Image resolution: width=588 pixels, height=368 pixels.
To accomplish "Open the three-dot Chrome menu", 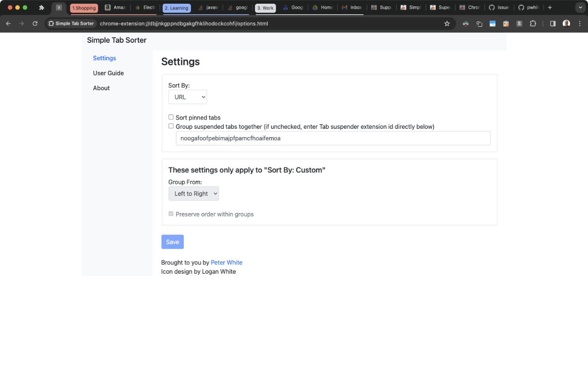I will (579, 23).
